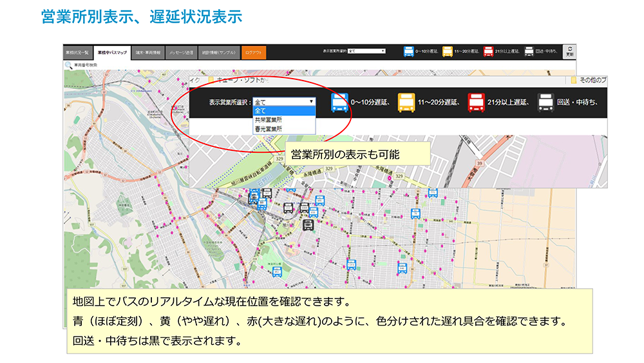Click the 車両番号検索 search label
The image size is (644, 363).
click(86, 65)
